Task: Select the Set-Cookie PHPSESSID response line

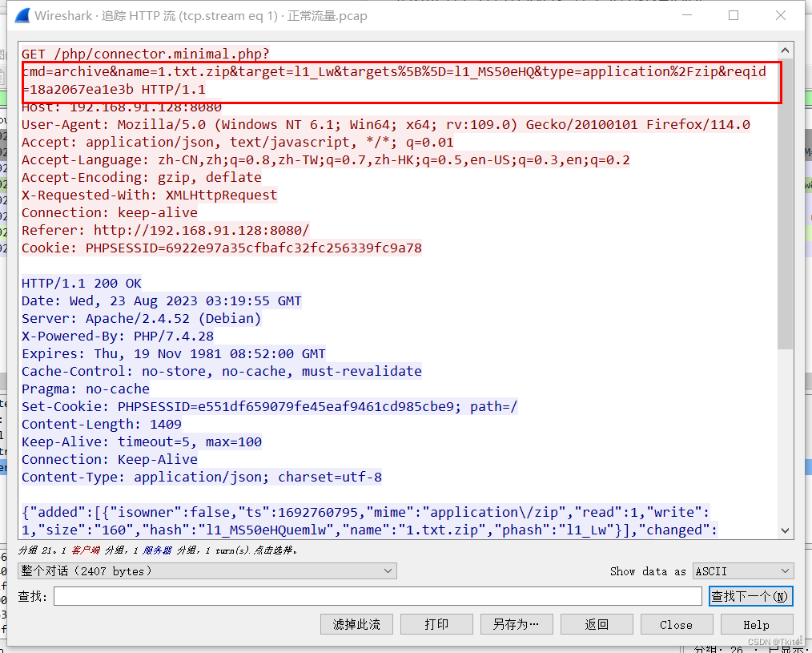Action: pos(269,406)
